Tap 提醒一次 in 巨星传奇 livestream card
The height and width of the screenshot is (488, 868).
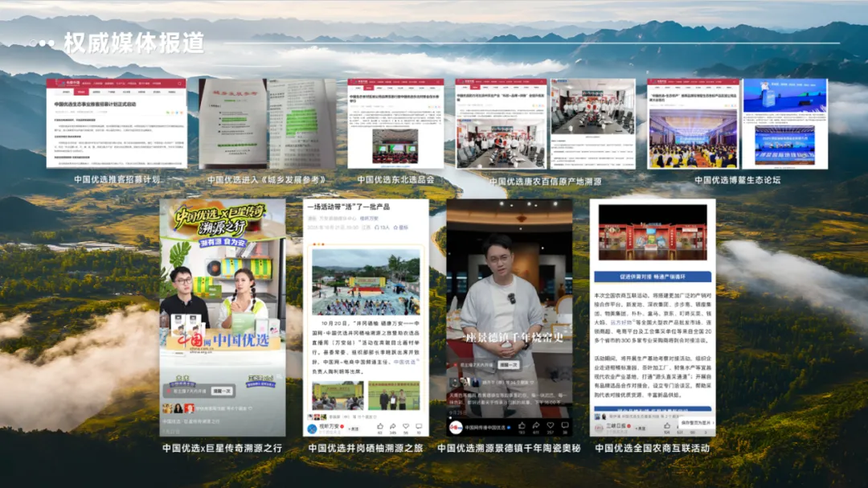[x=222, y=391]
